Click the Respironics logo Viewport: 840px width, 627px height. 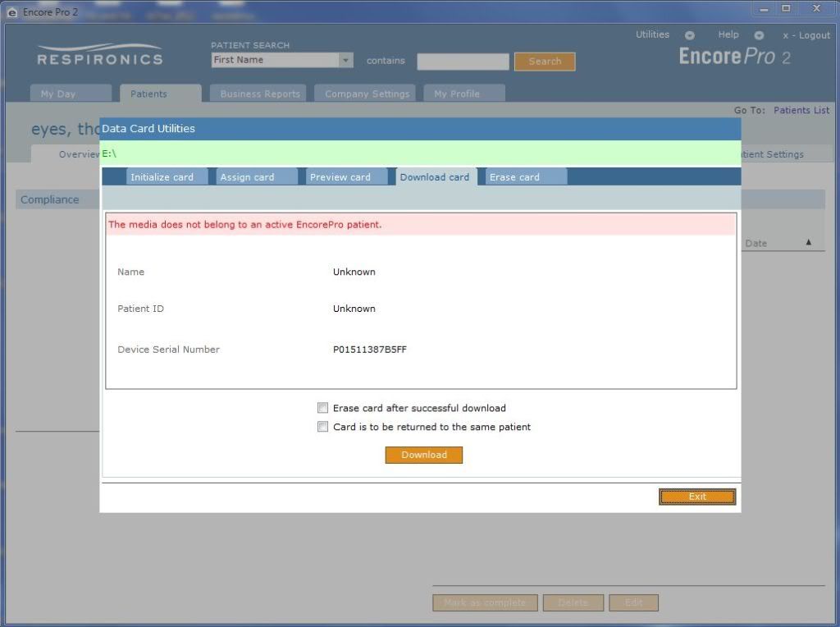pyautogui.click(x=99, y=55)
